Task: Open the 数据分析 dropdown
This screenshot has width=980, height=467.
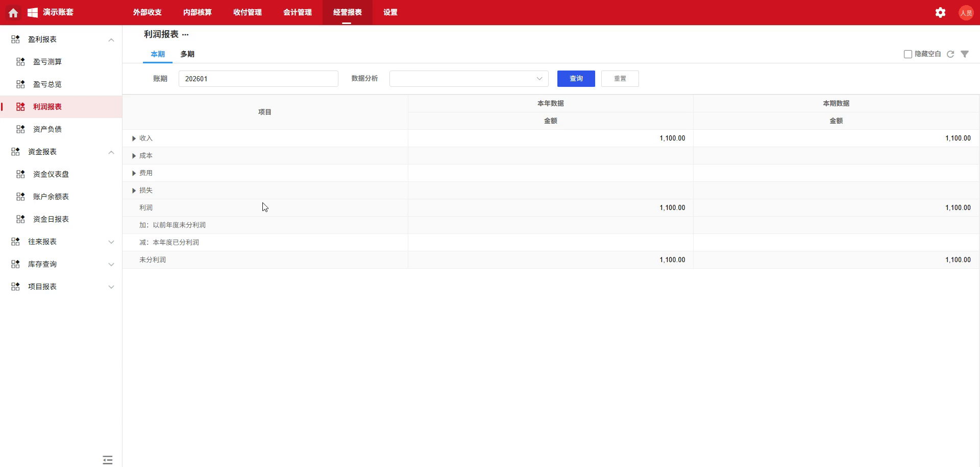Action: click(x=469, y=79)
